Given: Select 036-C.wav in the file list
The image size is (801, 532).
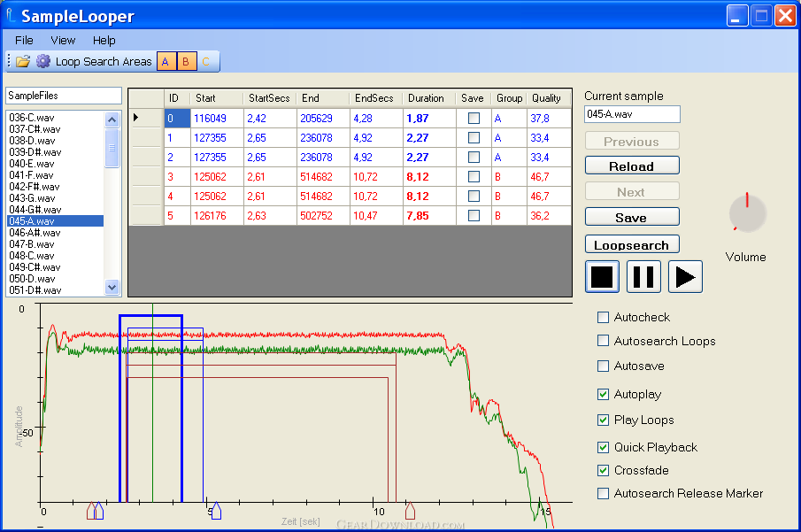Looking at the screenshot, I should 55,118.
